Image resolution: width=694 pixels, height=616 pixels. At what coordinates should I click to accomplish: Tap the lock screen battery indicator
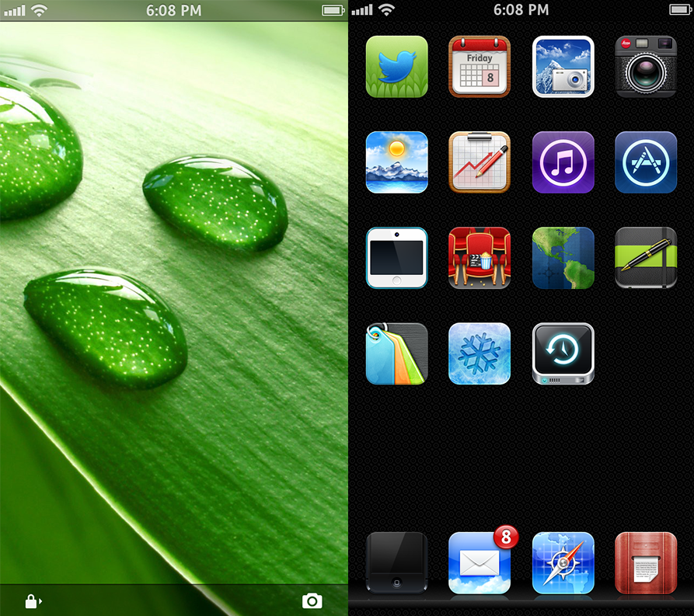[333, 10]
